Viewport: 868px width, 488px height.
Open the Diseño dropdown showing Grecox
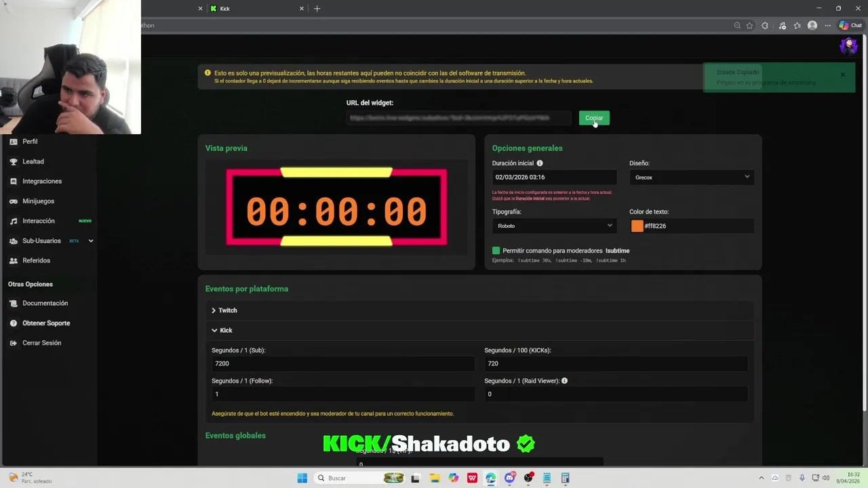pyautogui.click(x=692, y=178)
